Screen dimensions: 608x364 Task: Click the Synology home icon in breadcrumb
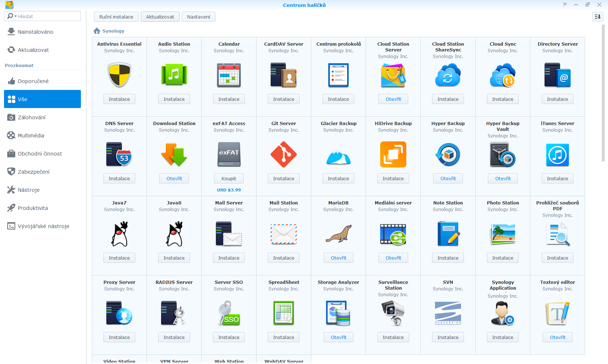[97, 31]
